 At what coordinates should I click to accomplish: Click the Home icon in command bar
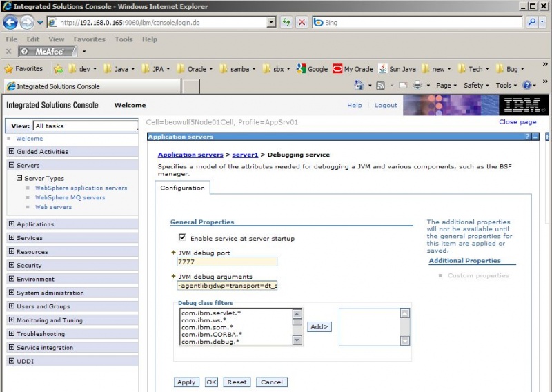359,86
